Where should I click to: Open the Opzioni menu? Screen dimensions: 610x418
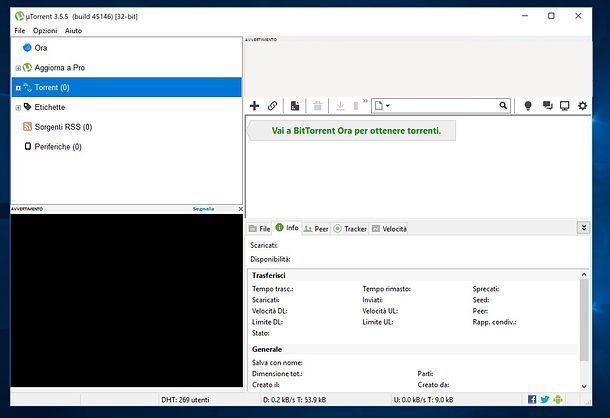tap(45, 30)
